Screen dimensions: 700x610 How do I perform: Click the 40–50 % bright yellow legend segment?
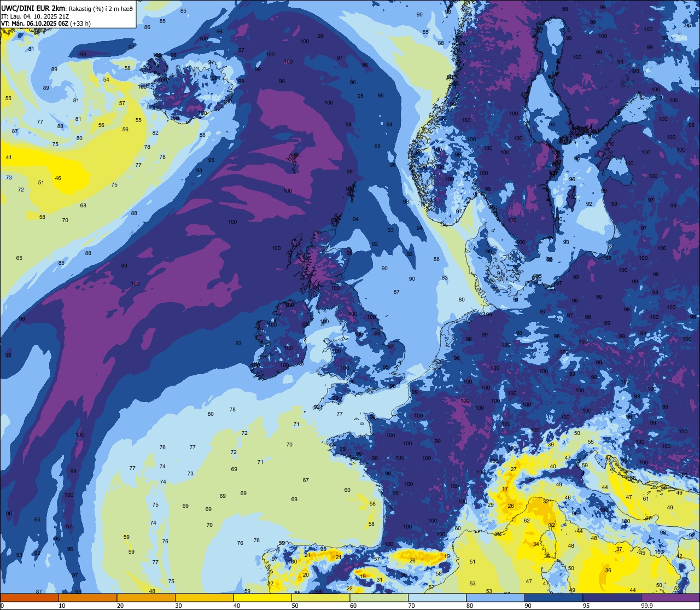click(262, 597)
